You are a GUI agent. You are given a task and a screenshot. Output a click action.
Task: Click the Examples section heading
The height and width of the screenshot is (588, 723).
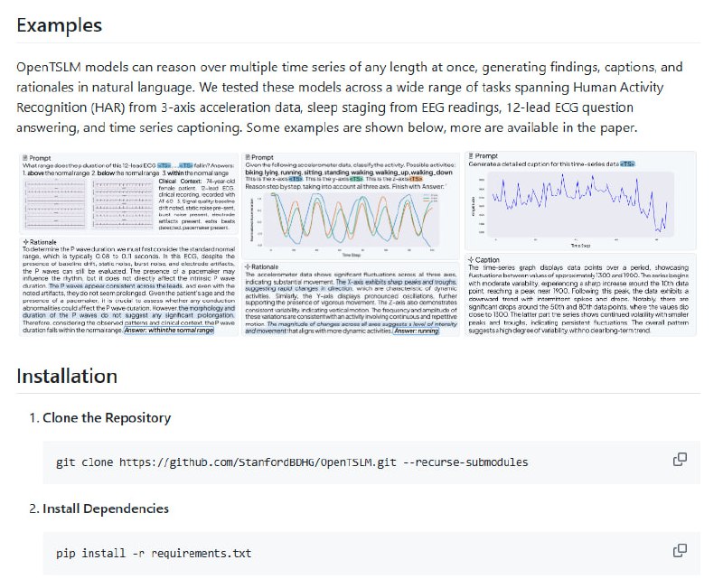[60, 24]
